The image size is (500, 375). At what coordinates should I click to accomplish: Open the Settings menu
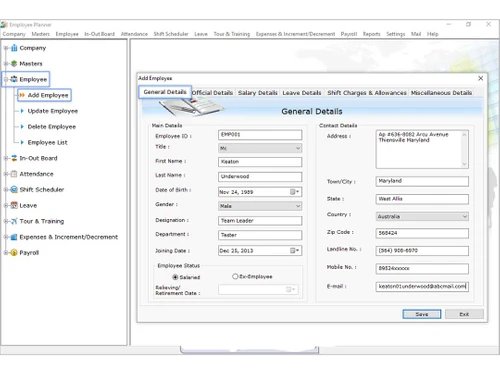point(396,34)
